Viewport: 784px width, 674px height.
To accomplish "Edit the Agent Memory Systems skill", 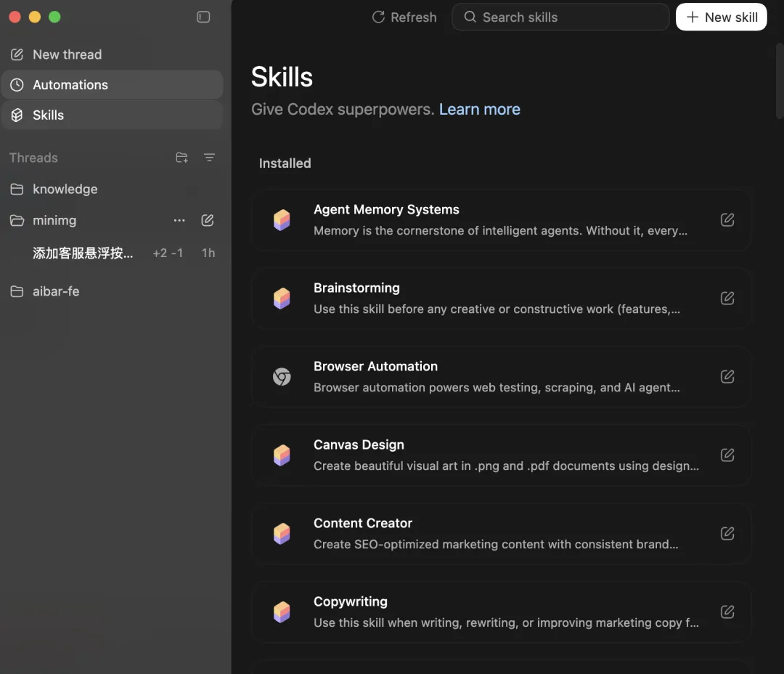I will [x=727, y=219].
